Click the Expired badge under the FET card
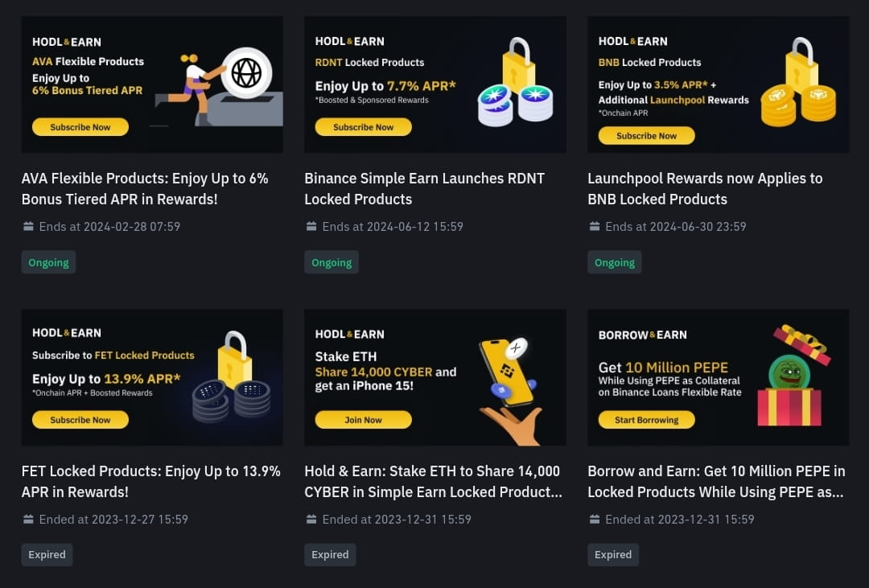This screenshot has height=588, width=869. click(x=47, y=554)
